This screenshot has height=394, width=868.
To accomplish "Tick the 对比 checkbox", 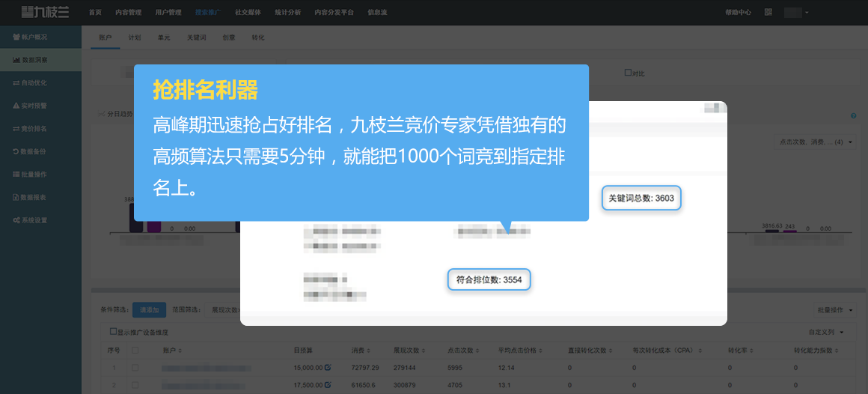I will click(628, 73).
